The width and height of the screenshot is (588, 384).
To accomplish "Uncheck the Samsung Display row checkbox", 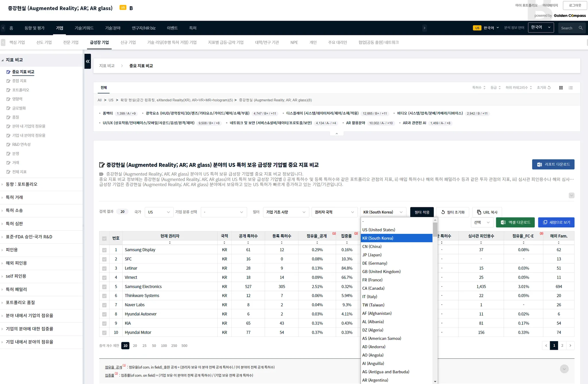I will 104,250.
